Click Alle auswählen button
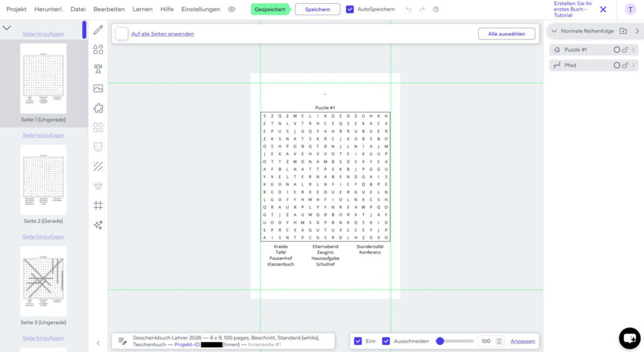Screen dimensions: 644x352 pos(506,34)
